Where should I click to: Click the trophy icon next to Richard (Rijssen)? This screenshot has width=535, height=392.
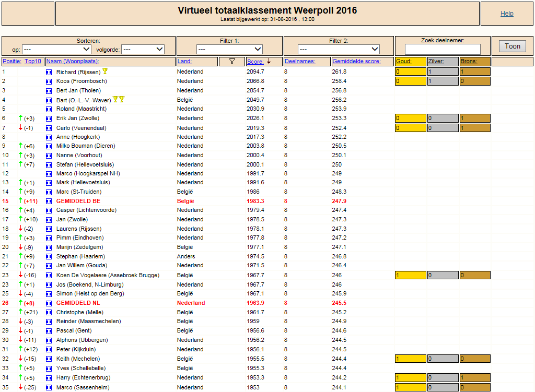[x=105, y=71]
